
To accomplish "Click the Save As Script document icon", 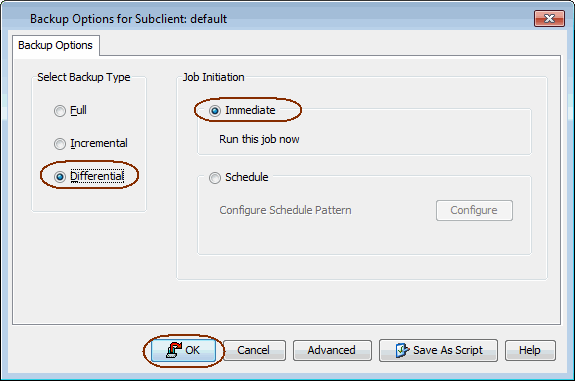I will click(x=402, y=350).
